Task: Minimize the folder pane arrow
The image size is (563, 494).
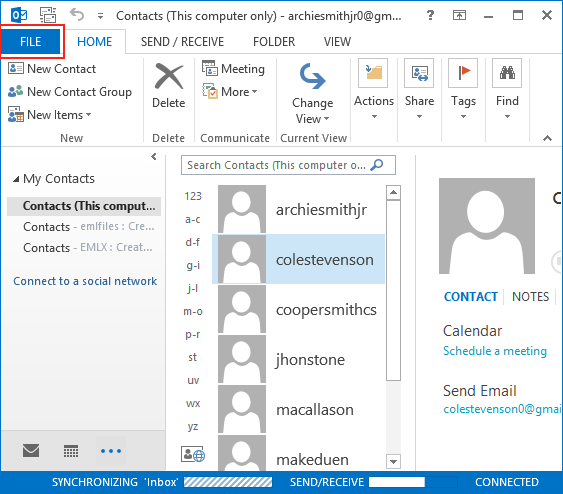Action: (x=154, y=157)
